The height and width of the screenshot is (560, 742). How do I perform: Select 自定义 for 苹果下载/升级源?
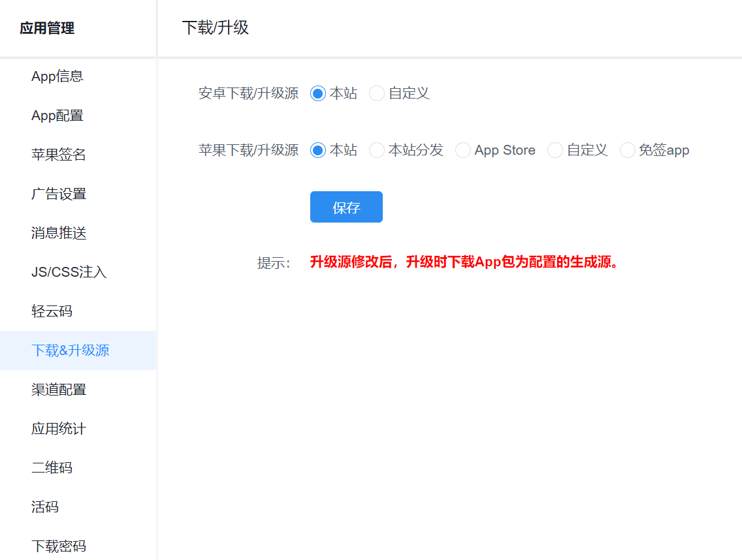coord(555,151)
